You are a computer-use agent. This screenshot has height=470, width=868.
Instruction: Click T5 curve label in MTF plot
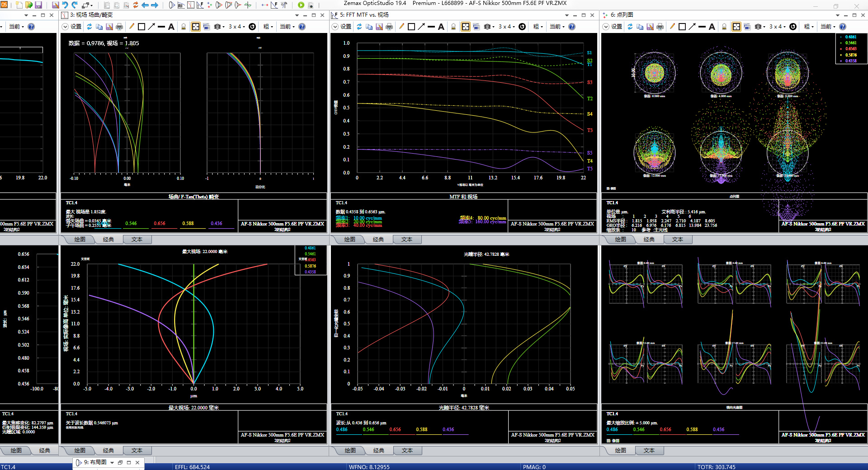click(590, 169)
